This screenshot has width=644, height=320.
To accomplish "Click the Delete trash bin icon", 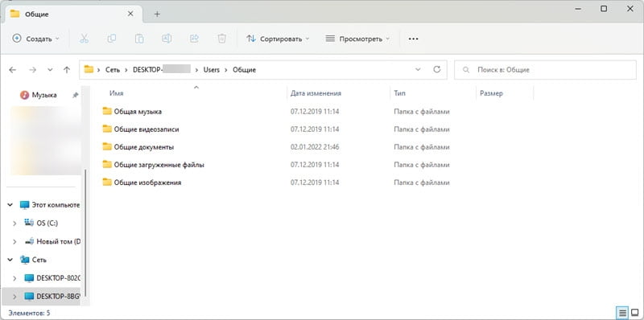I will click(222, 39).
